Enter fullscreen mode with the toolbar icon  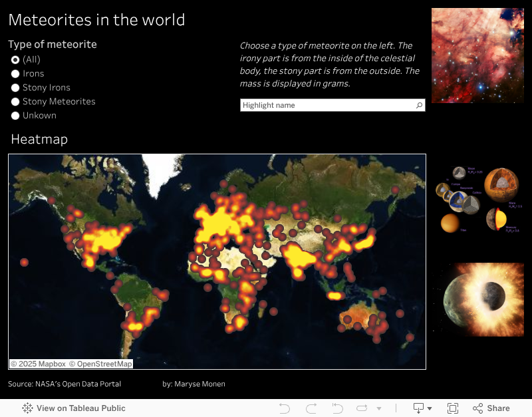point(453,408)
